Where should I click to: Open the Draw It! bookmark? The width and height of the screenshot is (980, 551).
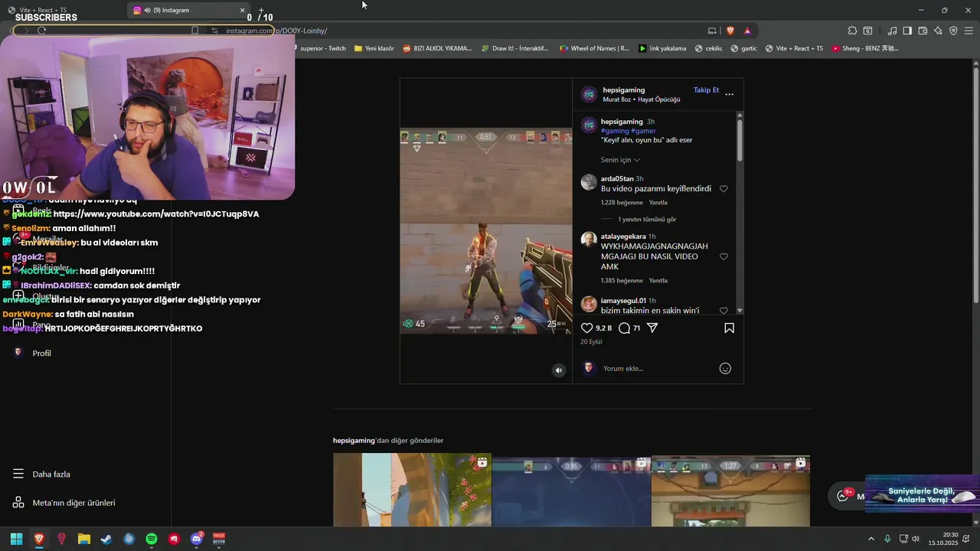(514, 48)
